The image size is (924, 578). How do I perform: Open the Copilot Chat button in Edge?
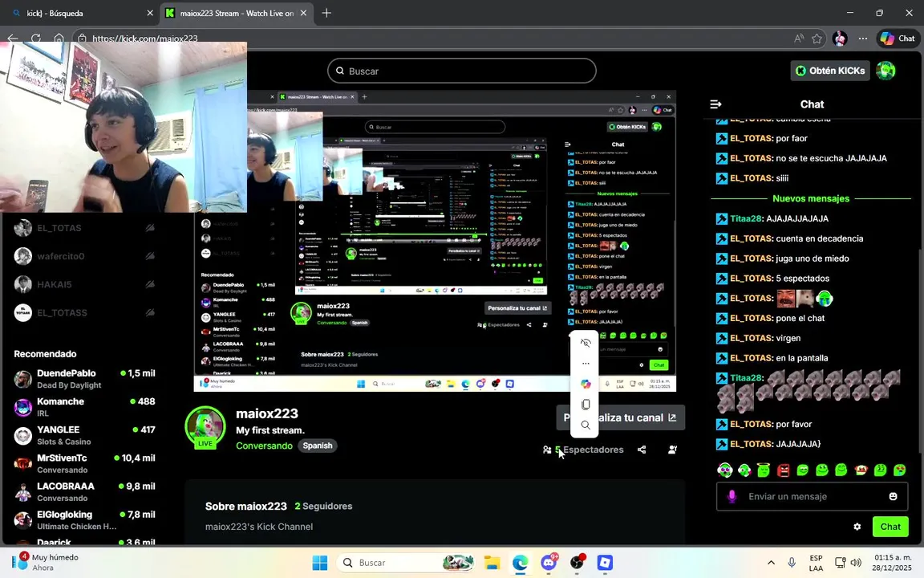898,39
